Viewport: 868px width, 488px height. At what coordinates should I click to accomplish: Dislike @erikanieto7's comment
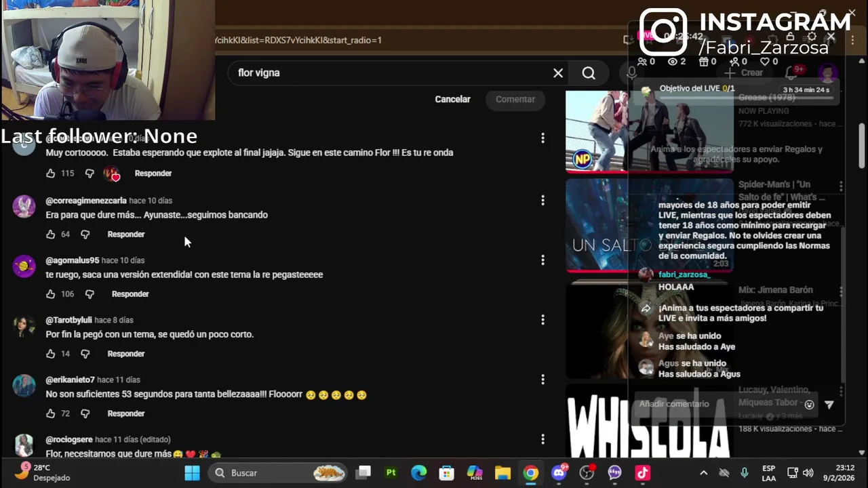point(85,413)
